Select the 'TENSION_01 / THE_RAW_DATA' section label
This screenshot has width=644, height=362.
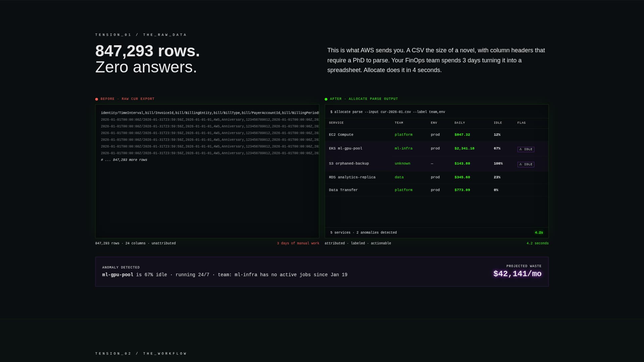coord(141,35)
